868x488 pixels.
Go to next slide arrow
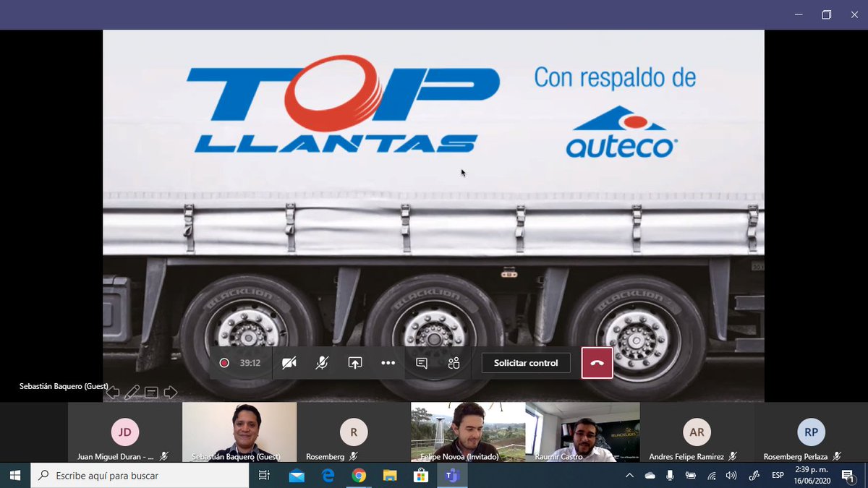coord(171,393)
